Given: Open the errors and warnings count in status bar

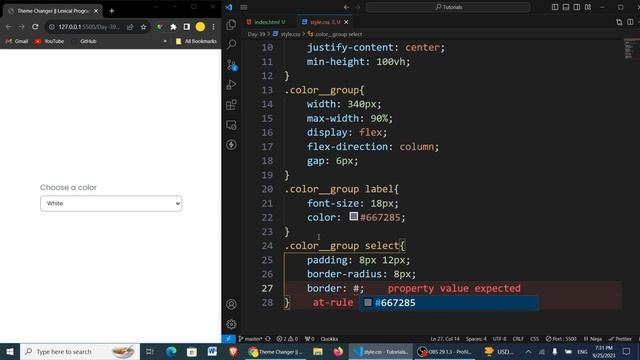Looking at the screenshot, I should [287, 339].
